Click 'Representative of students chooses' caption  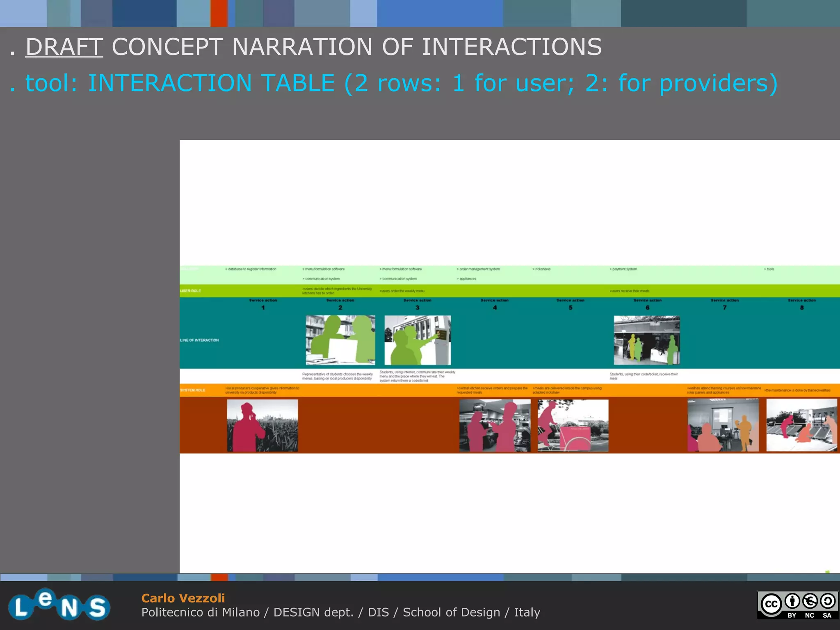(x=338, y=376)
